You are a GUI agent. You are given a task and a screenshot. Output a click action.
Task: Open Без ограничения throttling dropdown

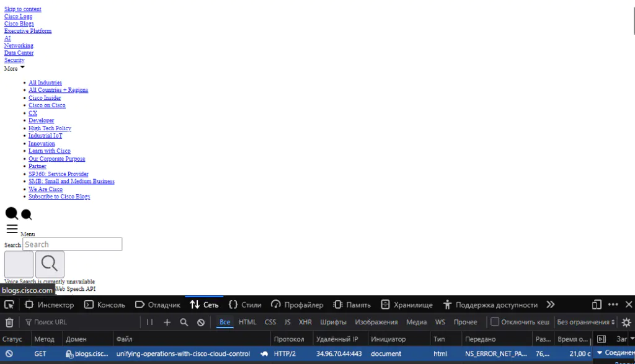pyautogui.click(x=585, y=322)
